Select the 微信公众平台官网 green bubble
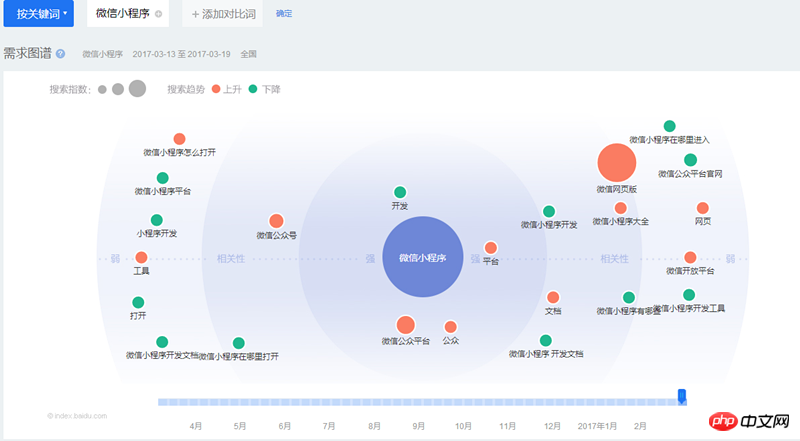This screenshot has height=441, width=800. click(x=690, y=160)
